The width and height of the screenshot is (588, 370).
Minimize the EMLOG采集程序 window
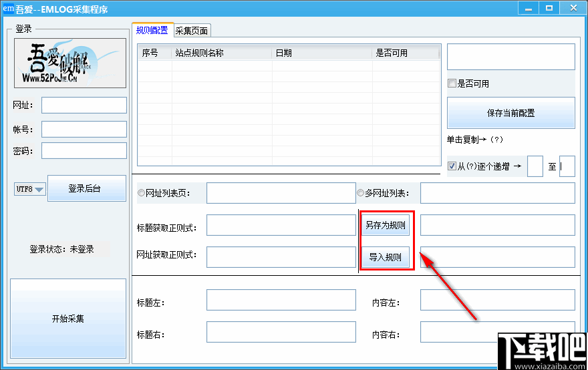pyautogui.click(x=529, y=8)
